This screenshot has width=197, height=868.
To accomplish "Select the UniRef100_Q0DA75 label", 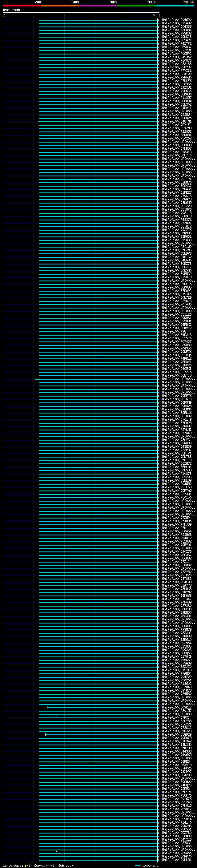I will (x=177, y=738).
